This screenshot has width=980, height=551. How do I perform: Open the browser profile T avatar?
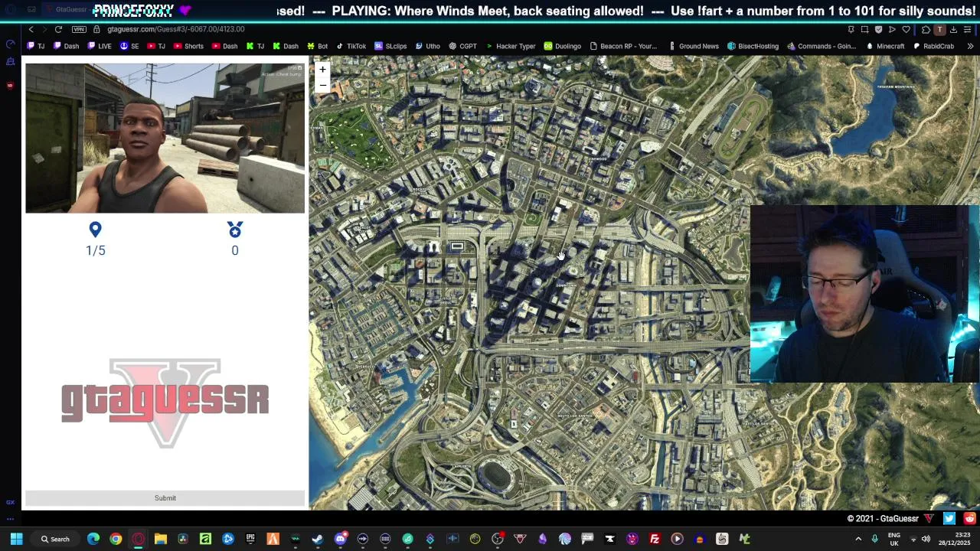point(939,29)
